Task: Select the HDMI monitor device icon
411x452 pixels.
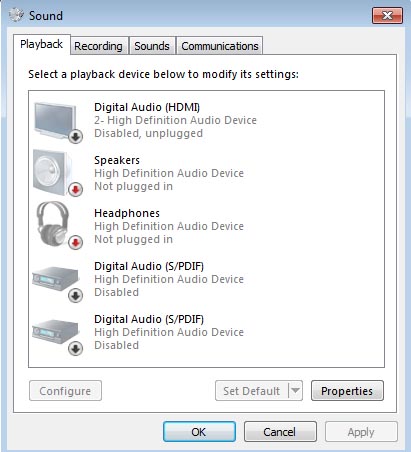Action: click(x=55, y=121)
